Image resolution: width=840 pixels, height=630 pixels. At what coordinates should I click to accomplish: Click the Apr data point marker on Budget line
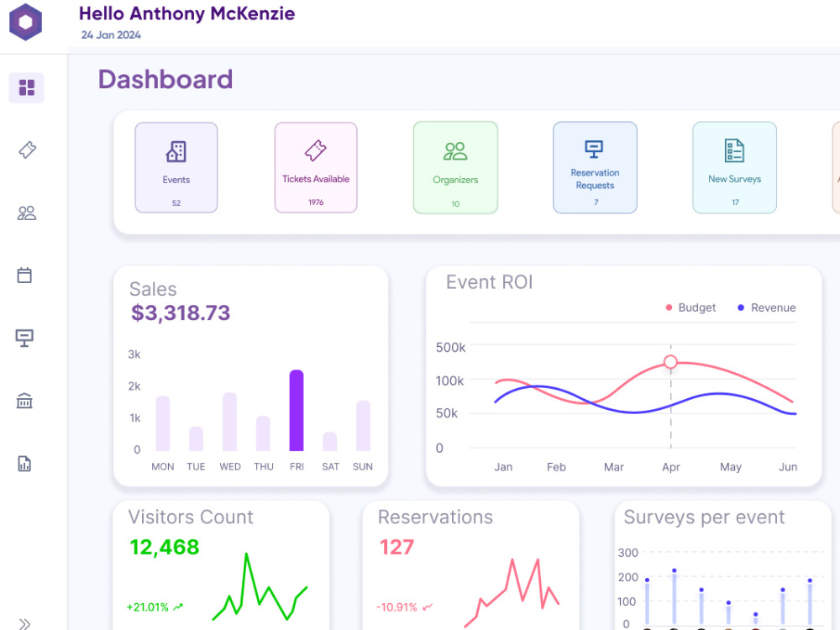click(x=670, y=362)
